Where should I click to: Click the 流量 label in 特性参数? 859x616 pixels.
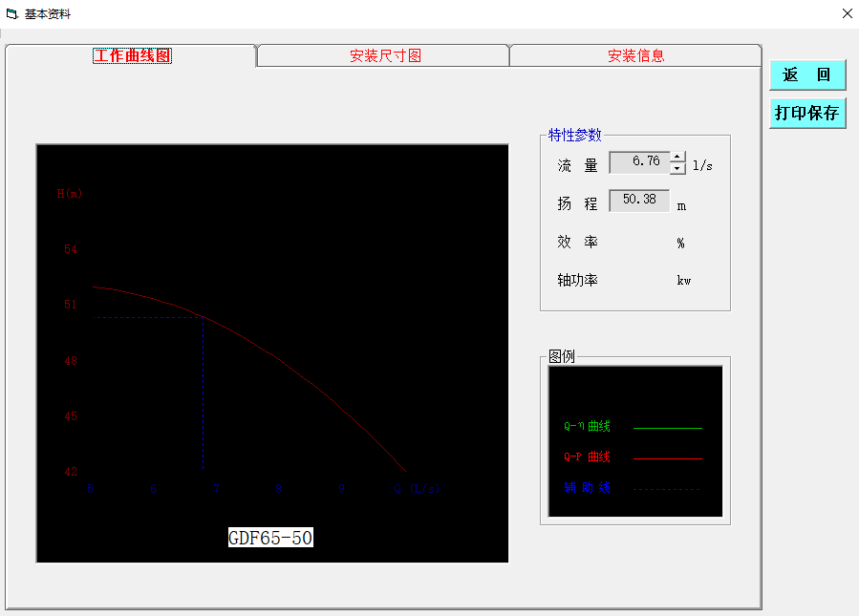tap(577, 165)
